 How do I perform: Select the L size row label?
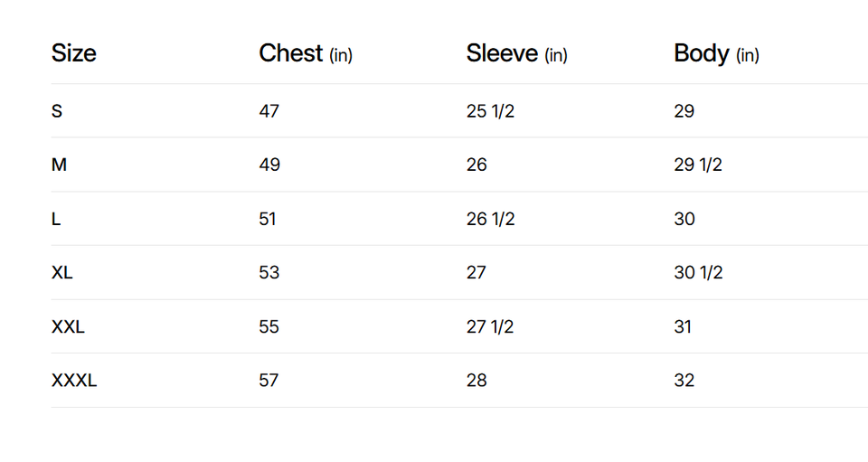point(56,219)
